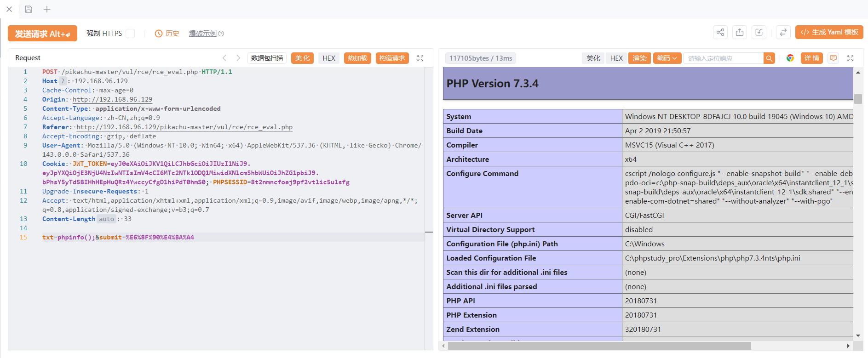Screen dimensions: 868x358
Task: Close the current tab with the X icon
Action: coord(9,9)
